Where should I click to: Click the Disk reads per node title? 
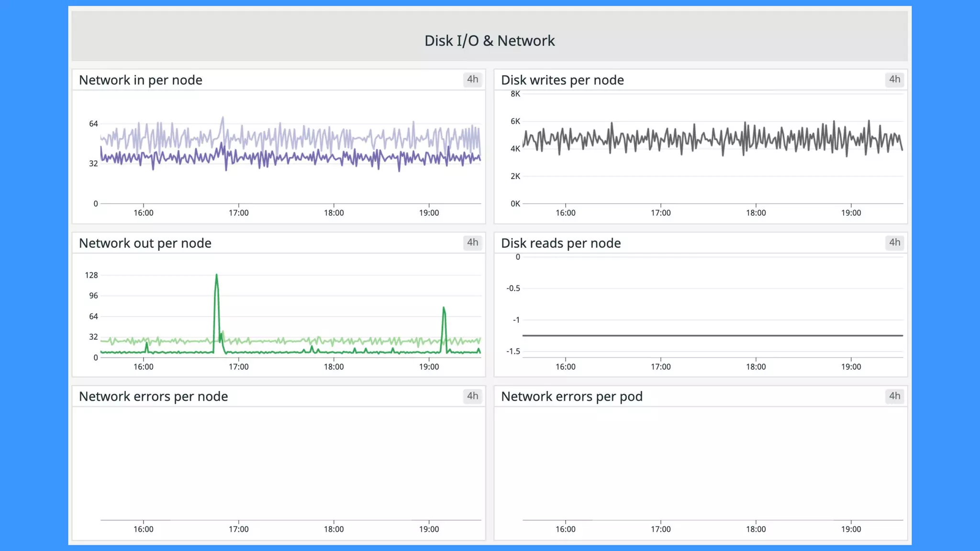560,243
